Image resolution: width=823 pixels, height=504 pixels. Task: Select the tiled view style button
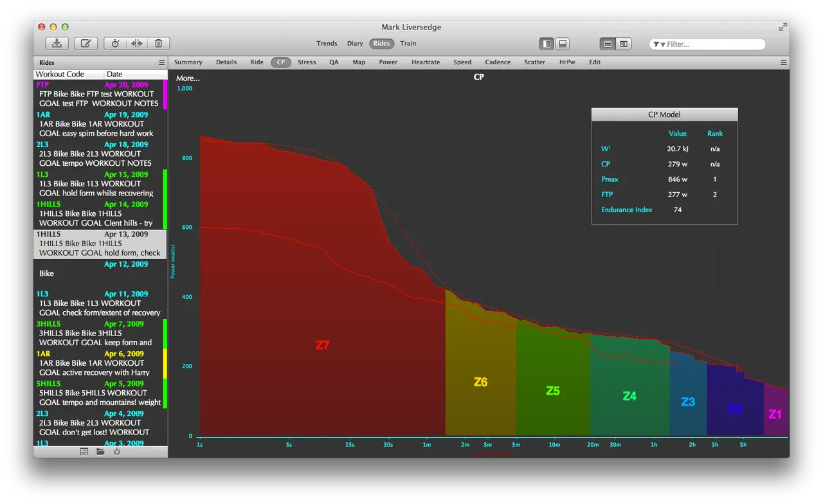[623, 44]
